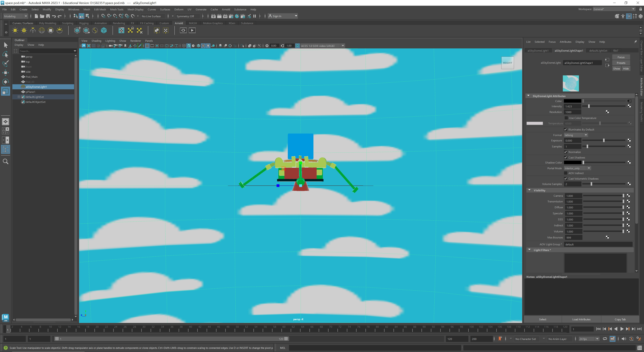This screenshot has width=644, height=352.
Task: Switch to the Rendering shelf tab
Action: (119, 23)
